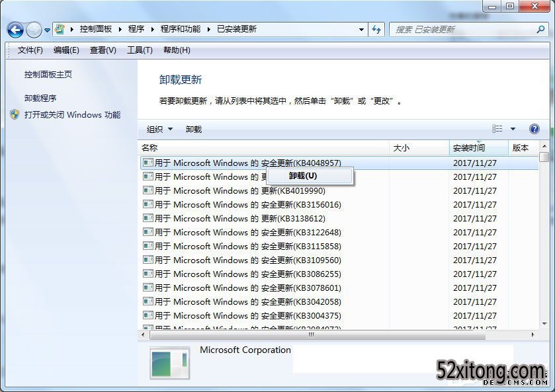
Task: Select update row KB4019990
Action: point(339,190)
